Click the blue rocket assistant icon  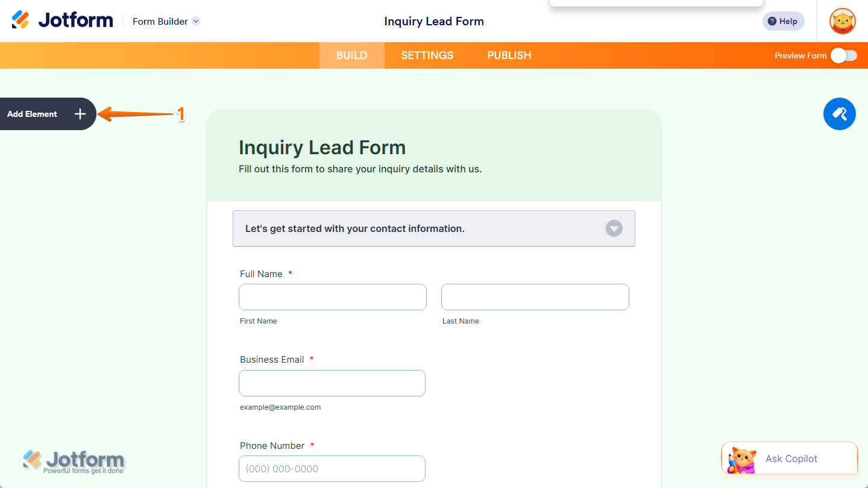tap(840, 114)
